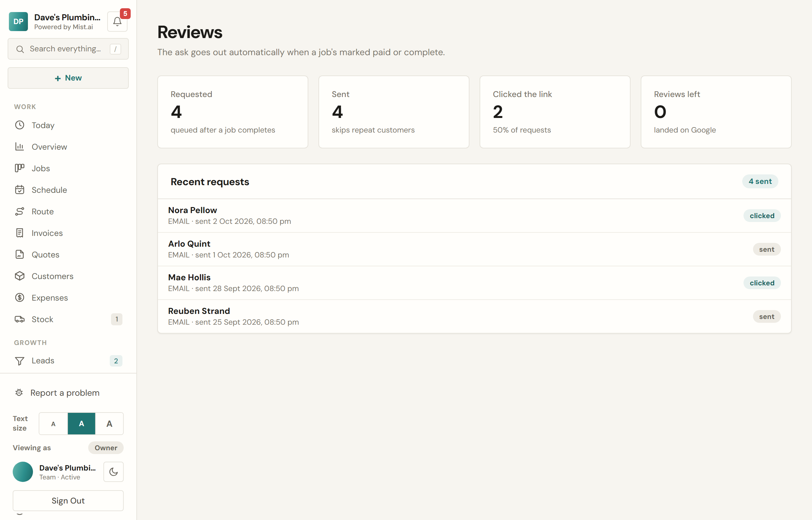Image resolution: width=812 pixels, height=520 pixels.
Task: Click the Quotes document icon
Action: point(20,255)
